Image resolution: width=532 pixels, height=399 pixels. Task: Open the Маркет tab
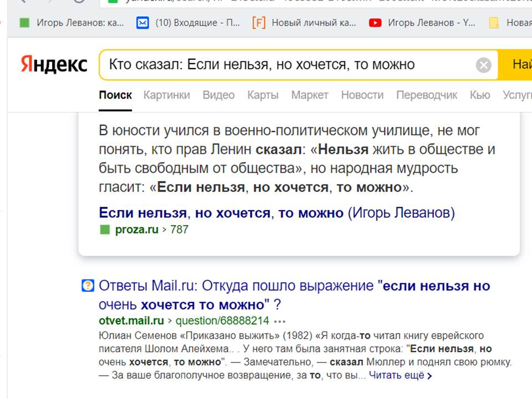click(x=310, y=95)
